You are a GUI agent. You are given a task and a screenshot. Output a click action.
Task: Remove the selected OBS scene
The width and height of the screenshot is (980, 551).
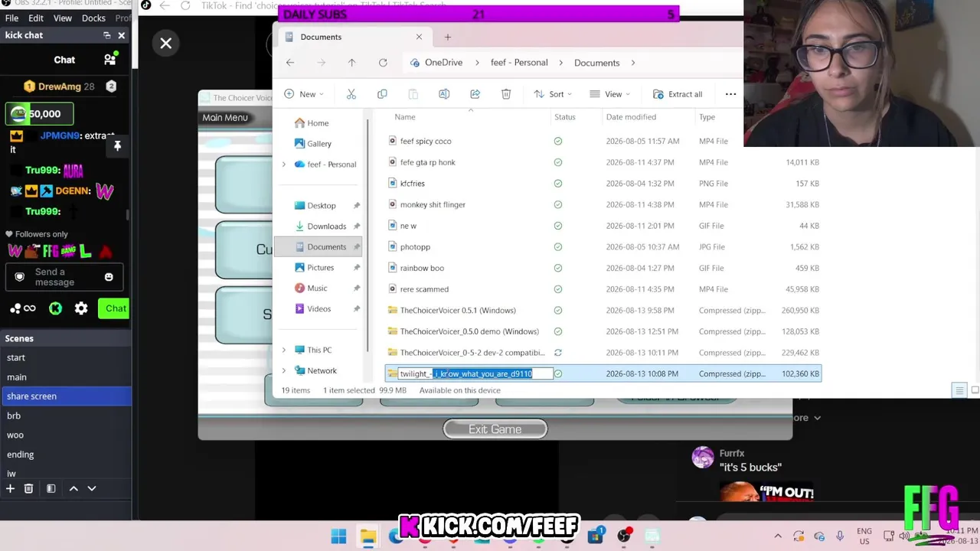pos(28,488)
